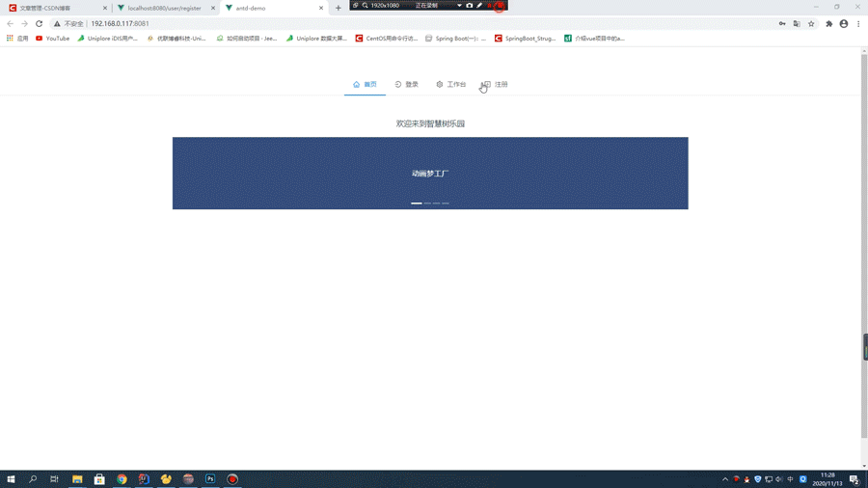This screenshot has width=868, height=488.
Task: Select the last carousel indicator dot
Action: pos(445,203)
